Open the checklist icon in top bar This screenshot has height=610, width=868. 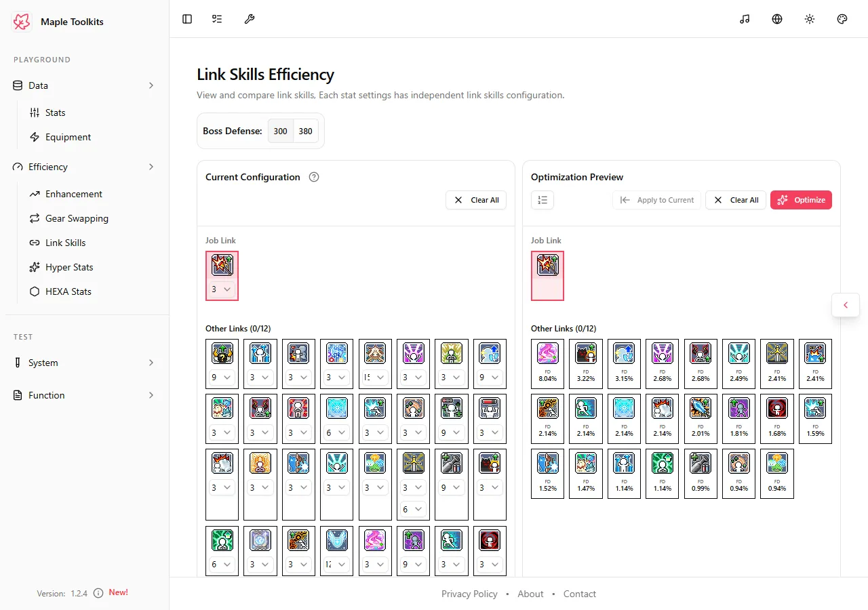point(217,19)
